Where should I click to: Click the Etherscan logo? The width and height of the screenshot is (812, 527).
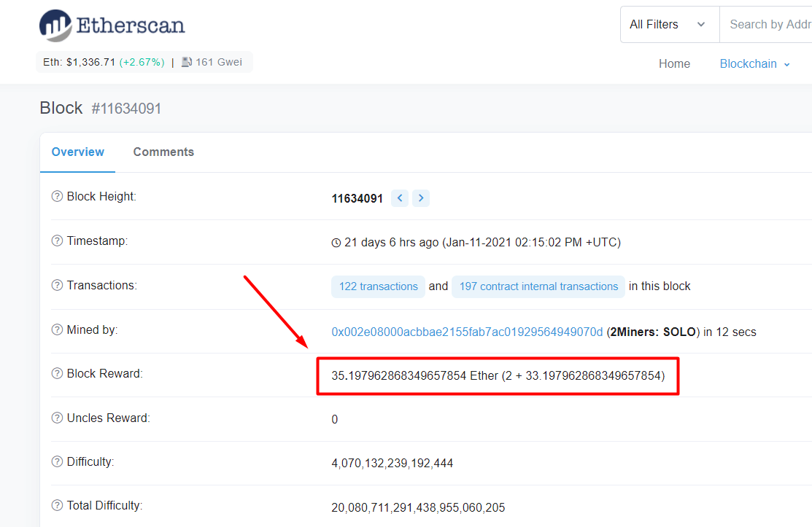click(x=112, y=26)
